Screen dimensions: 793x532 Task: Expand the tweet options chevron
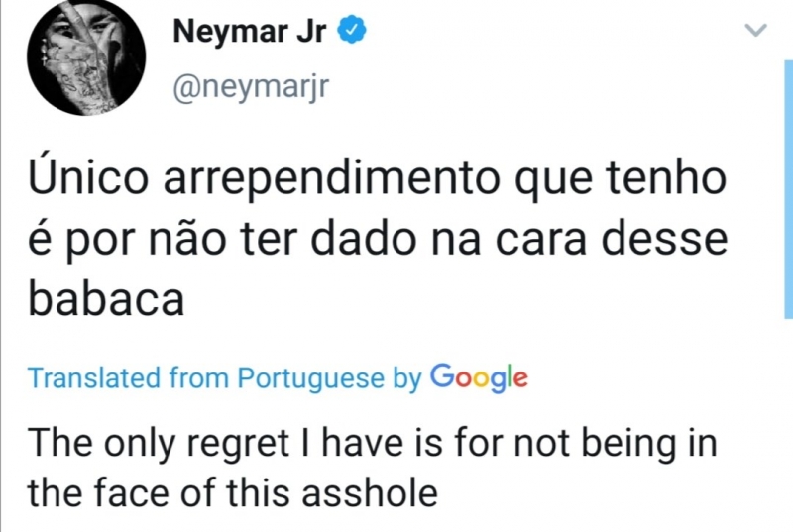[x=755, y=32]
